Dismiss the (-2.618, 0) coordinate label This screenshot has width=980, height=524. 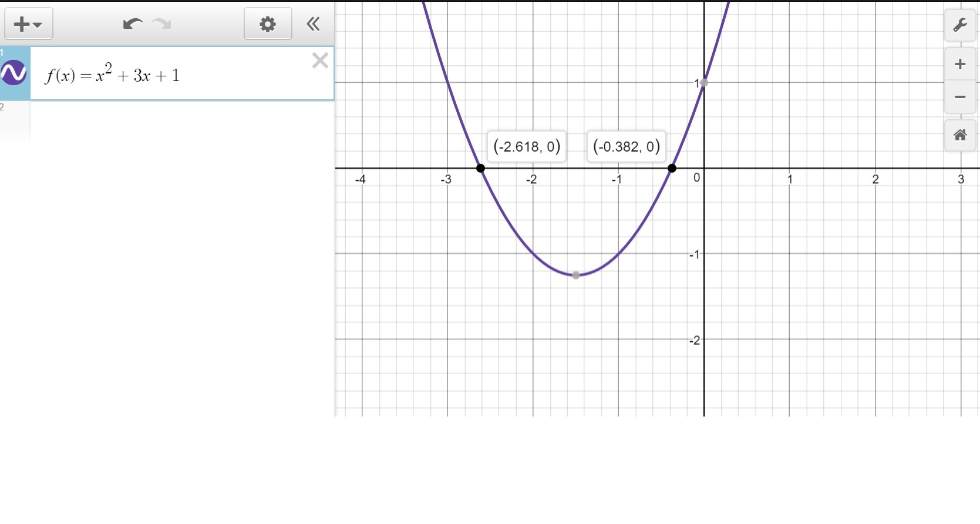coord(527,146)
